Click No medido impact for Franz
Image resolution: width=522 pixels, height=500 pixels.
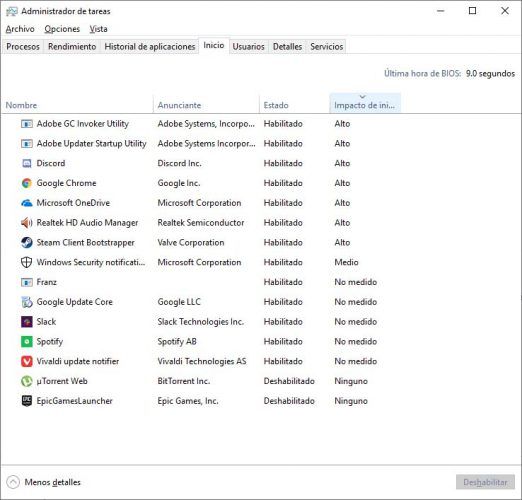point(356,282)
